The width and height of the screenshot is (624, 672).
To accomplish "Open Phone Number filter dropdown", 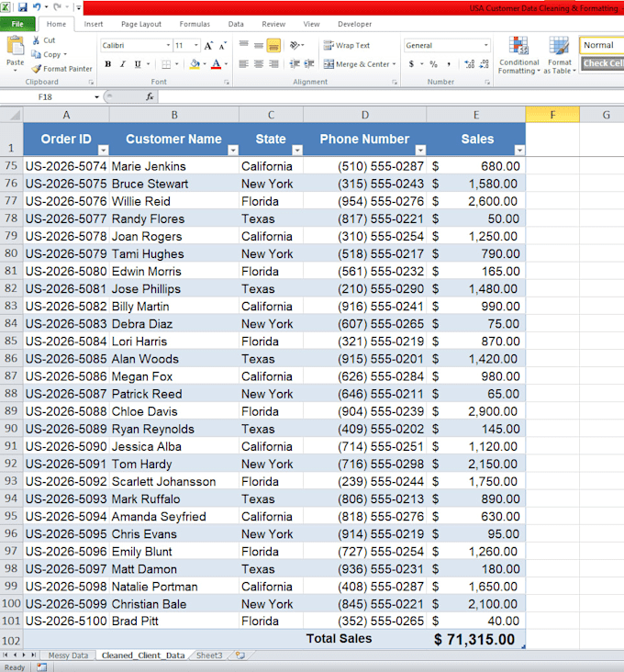I will point(420,150).
